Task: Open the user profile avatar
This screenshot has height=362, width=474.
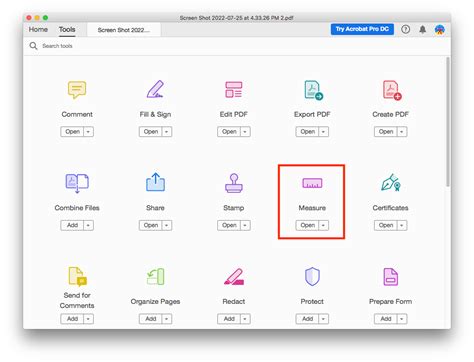Action: (440, 30)
